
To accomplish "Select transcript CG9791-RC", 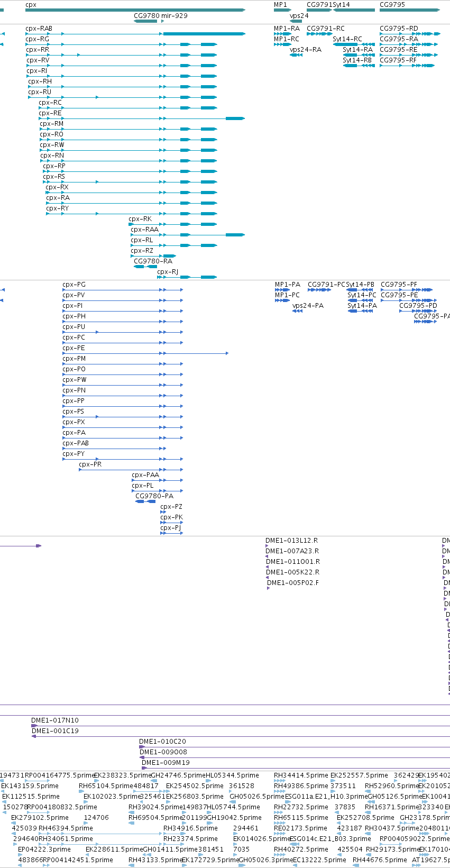I will (326, 29).
